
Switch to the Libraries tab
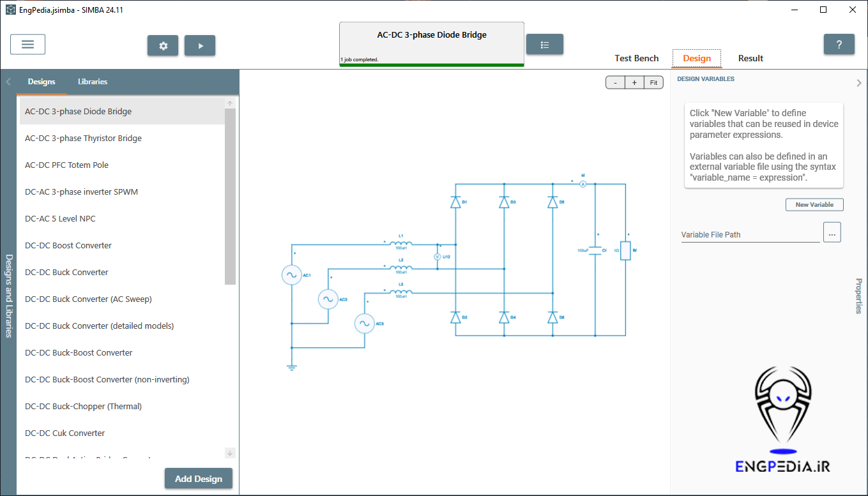pos(93,82)
